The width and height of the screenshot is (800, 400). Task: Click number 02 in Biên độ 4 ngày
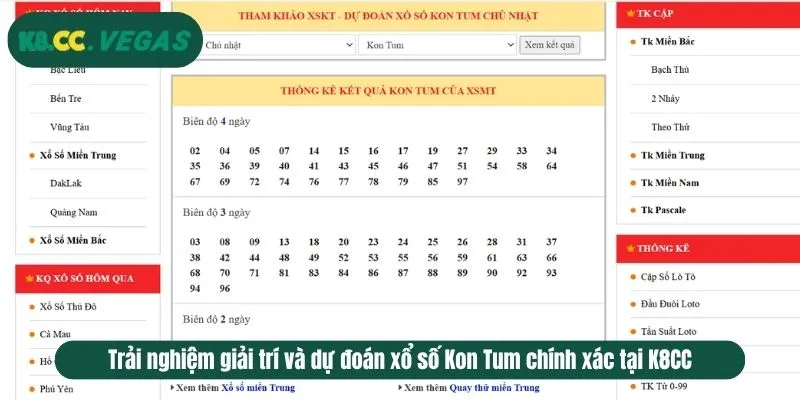[195, 151]
